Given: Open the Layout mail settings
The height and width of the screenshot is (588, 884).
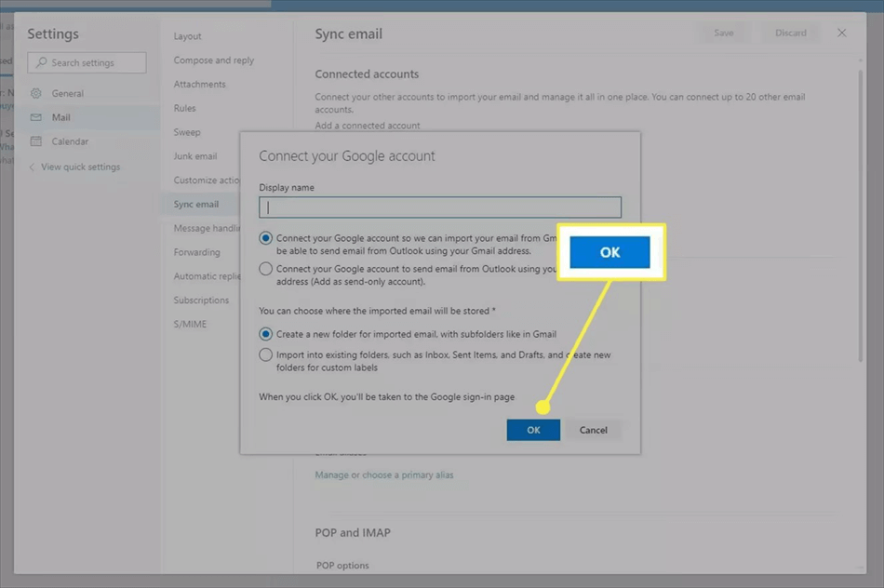Looking at the screenshot, I should (x=187, y=36).
